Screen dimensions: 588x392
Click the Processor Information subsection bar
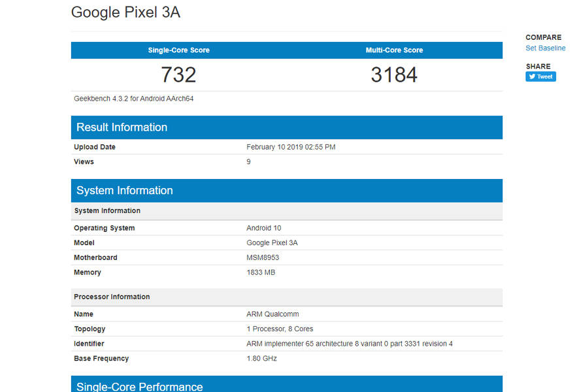click(x=113, y=297)
